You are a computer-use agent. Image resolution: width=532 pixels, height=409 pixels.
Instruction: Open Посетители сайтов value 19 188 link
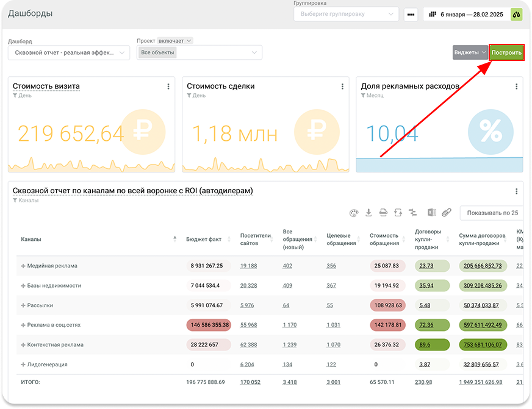[x=248, y=266]
